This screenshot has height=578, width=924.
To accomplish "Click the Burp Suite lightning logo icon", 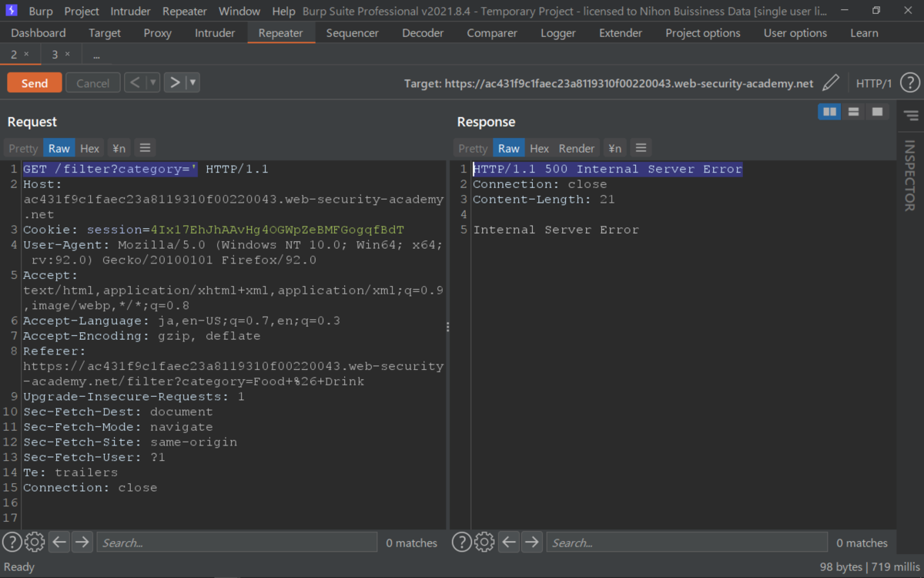I will point(12,11).
